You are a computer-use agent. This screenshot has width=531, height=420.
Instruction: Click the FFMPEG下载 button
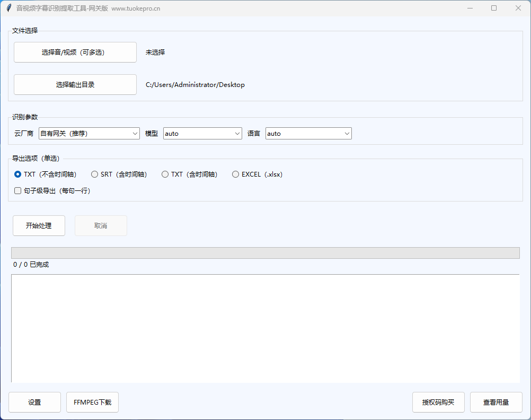coord(92,402)
